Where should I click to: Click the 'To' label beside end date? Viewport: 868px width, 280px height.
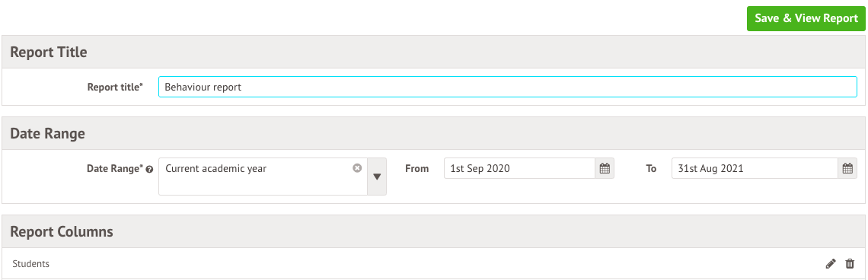tap(651, 169)
